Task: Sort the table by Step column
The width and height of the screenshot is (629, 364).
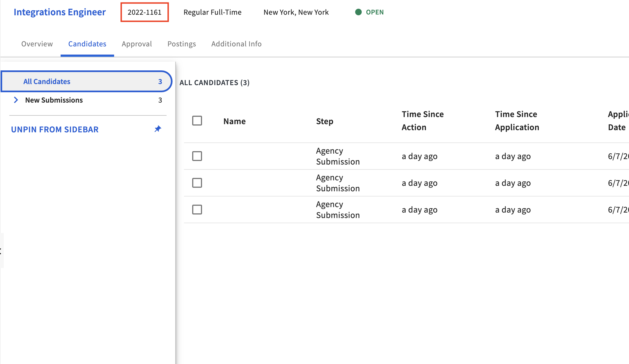Action: coord(325,121)
